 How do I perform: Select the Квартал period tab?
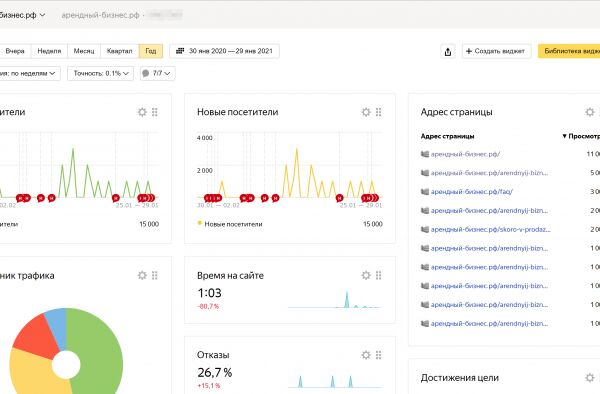pos(119,51)
